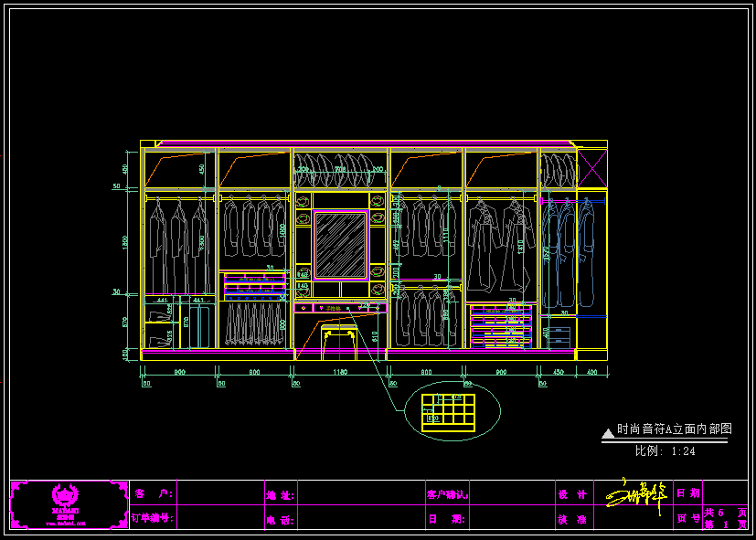Image resolution: width=756 pixels, height=540 pixels.
Task: Select the drawing title 时尚音符A立面内部图
Action: 674,429
